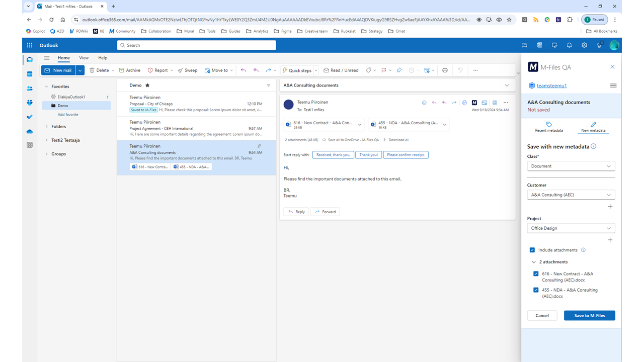Click the New mail button
This screenshot has width=644, height=362.
(x=58, y=70)
